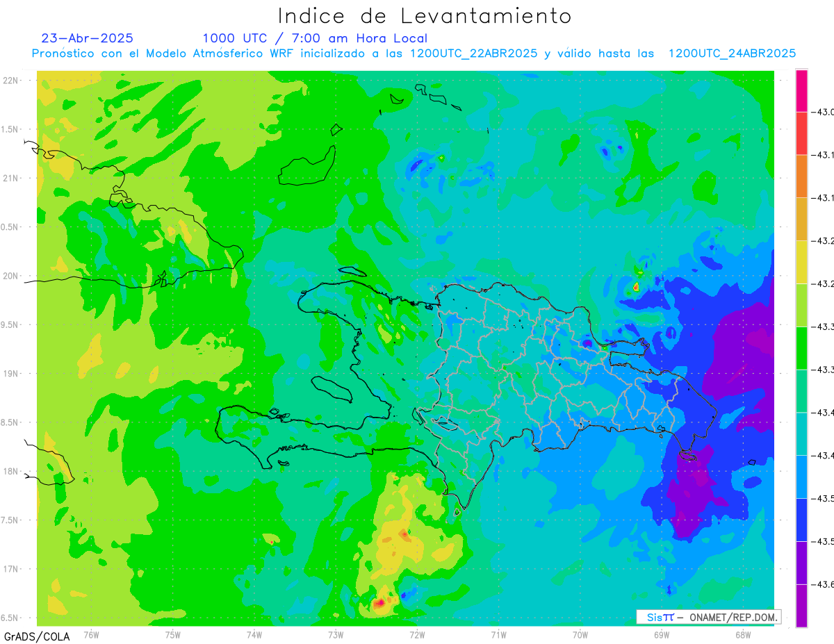Click the red swatch in the color legend
Screen dimensions: 834x644
801,133
